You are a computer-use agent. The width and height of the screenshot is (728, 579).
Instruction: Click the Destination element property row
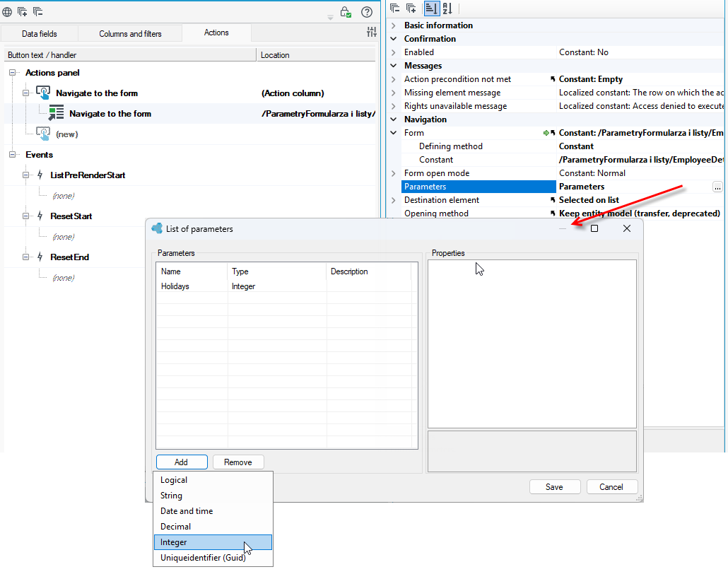coord(561,200)
